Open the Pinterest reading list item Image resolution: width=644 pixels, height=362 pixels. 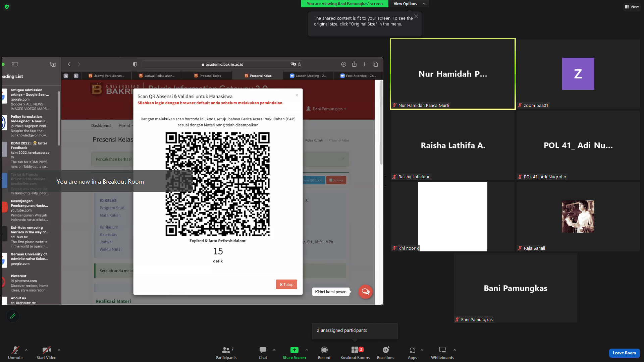click(x=30, y=283)
